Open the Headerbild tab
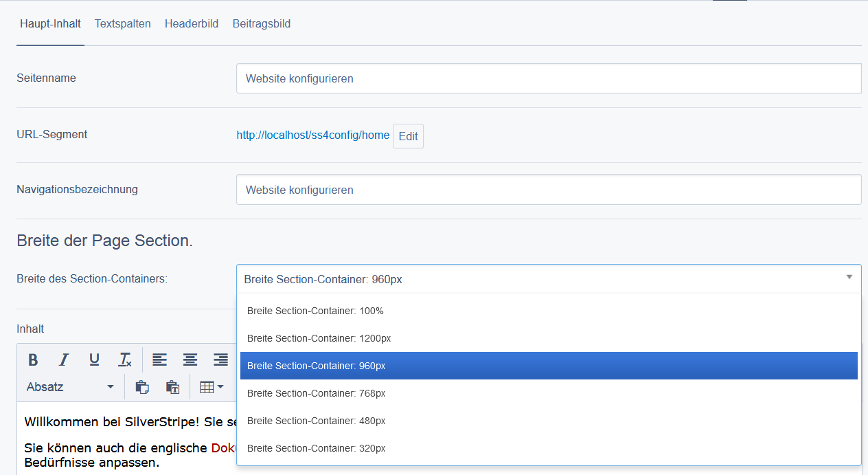This screenshot has height=475, width=868. click(x=192, y=24)
